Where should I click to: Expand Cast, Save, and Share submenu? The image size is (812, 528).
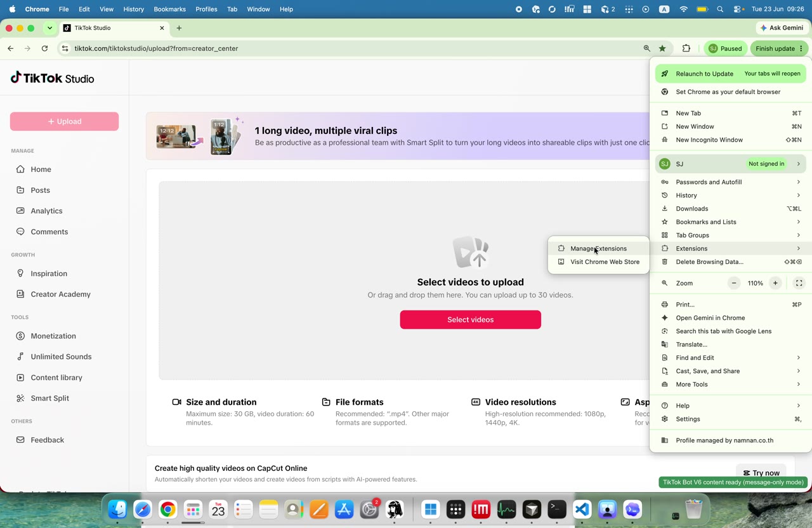(731, 371)
